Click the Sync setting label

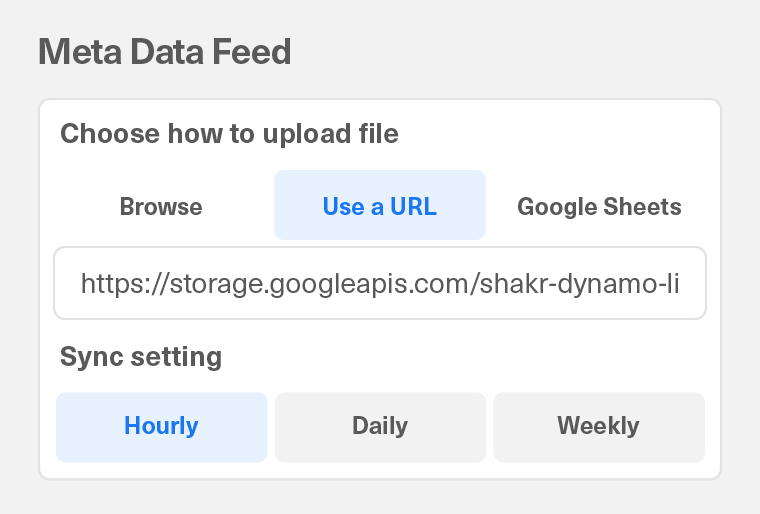[141, 356]
